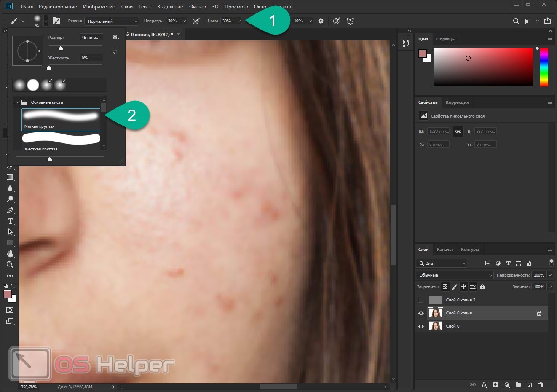This screenshot has height=392, width=557.
Task: Filter layers by pixel layers
Action: pos(488,263)
